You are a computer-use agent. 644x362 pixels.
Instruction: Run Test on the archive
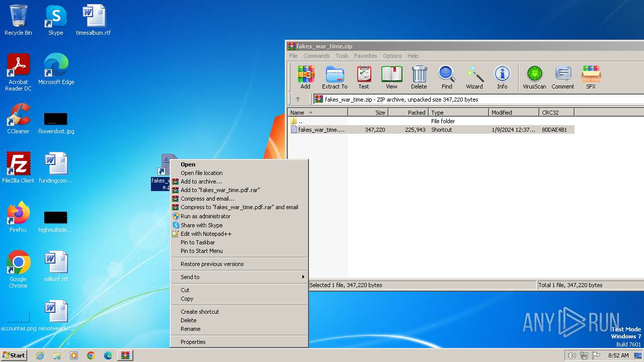[364, 77]
